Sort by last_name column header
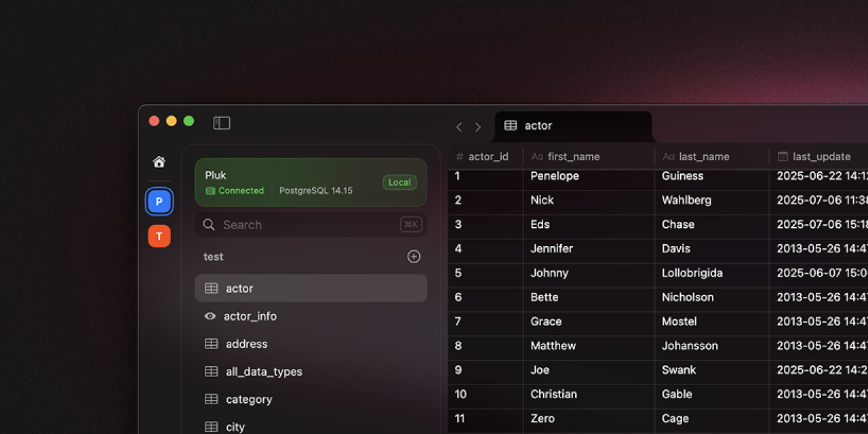Screen dimensions: 868x434 (x=711, y=157)
